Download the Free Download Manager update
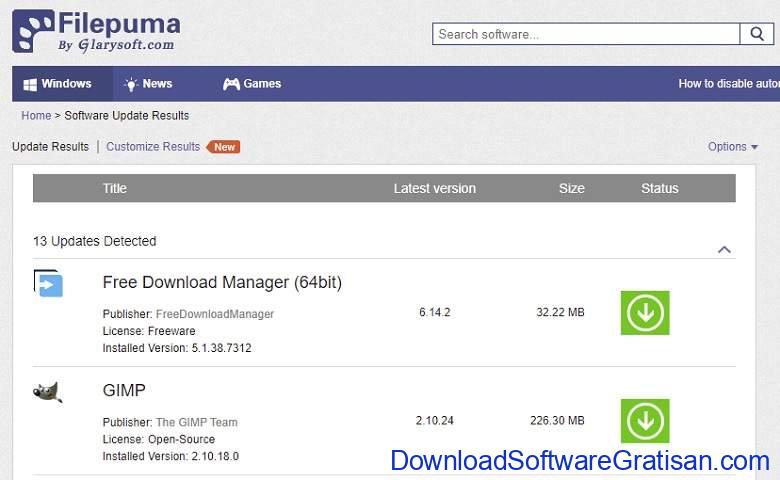 tap(645, 313)
